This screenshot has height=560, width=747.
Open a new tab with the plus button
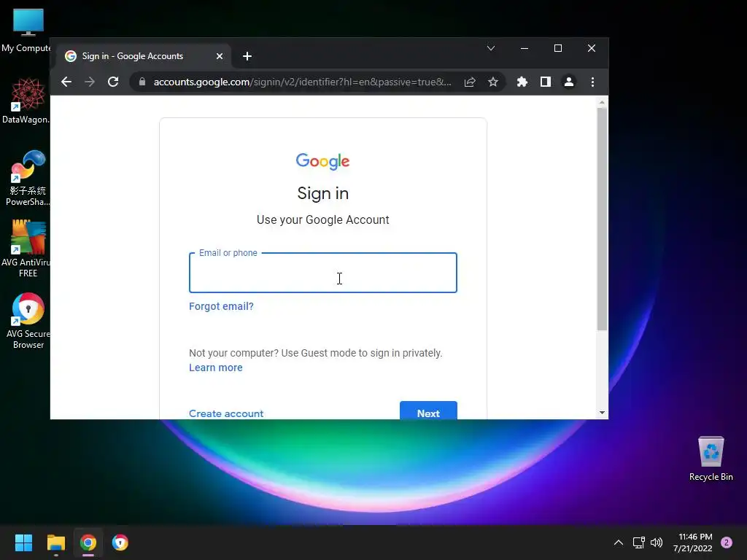click(x=247, y=56)
